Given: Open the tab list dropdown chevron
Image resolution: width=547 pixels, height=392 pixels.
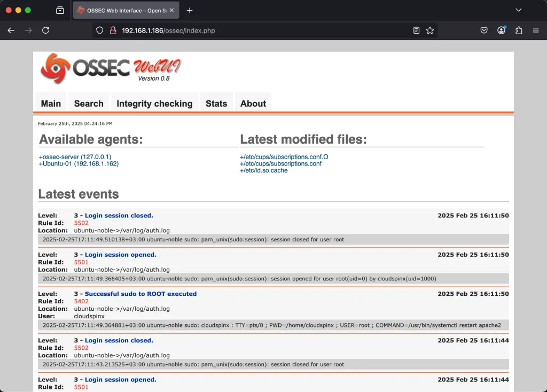Looking at the screenshot, I should [518, 10].
